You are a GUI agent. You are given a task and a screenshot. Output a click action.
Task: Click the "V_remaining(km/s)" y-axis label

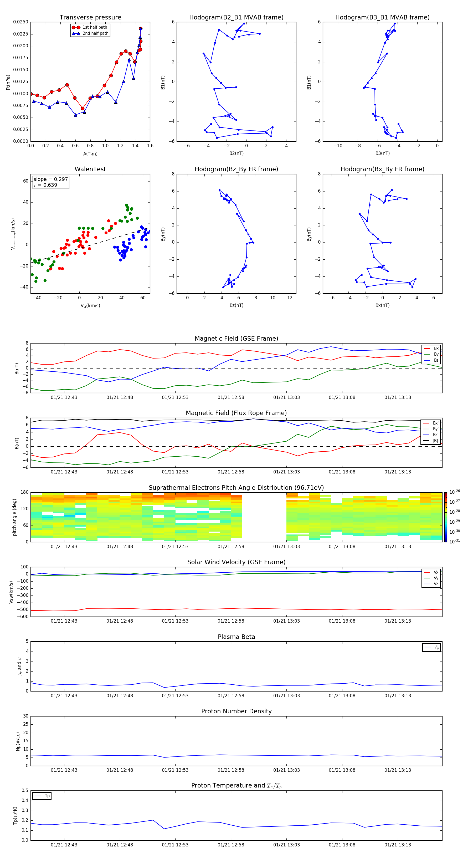[x=13, y=234]
